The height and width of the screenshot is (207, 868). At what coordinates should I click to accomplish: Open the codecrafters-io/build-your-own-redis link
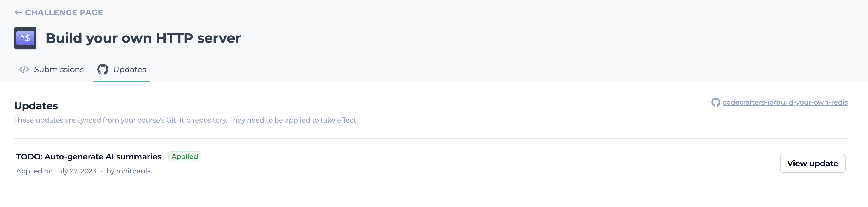click(785, 102)
